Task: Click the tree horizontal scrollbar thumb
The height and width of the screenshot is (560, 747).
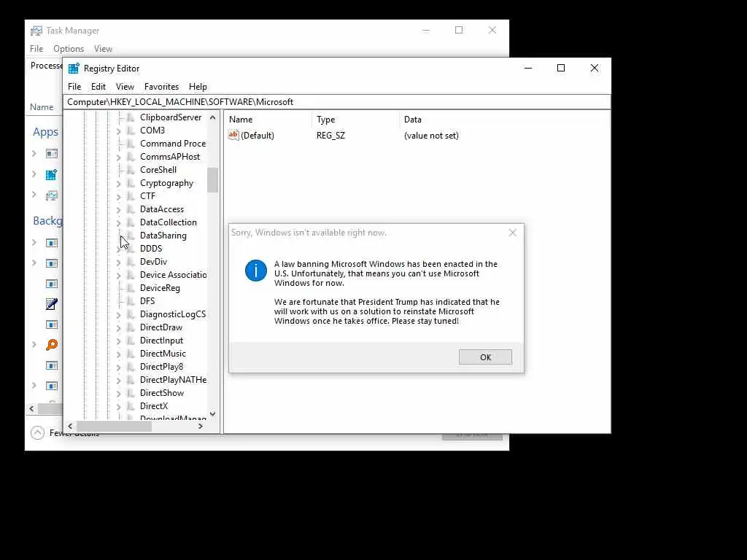Action: click(x=114, y=426)
